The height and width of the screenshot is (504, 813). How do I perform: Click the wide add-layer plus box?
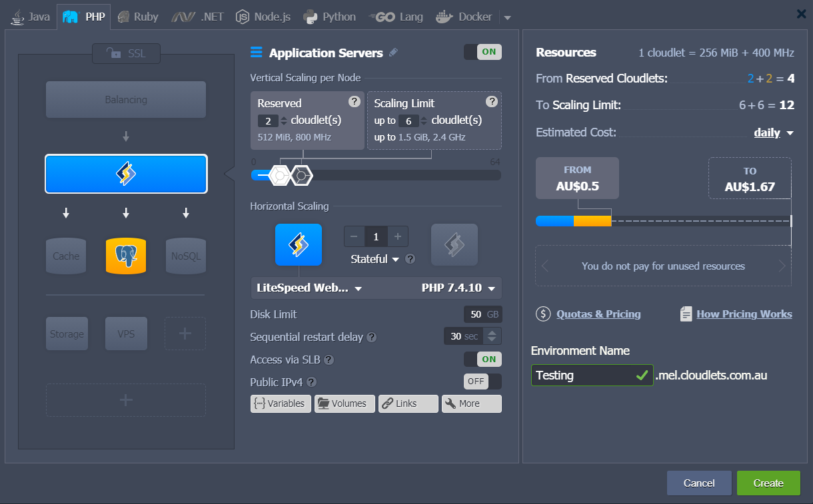126,400
